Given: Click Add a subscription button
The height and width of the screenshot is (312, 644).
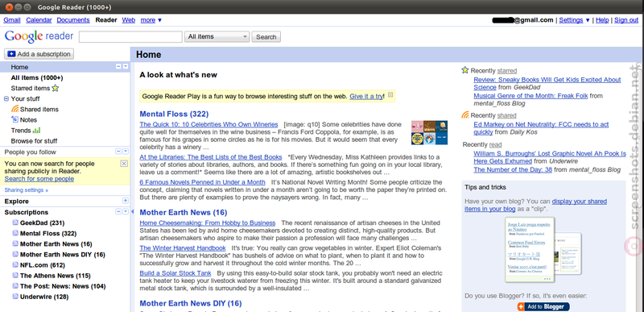Looking at the screenshot, I should (39, 54).
